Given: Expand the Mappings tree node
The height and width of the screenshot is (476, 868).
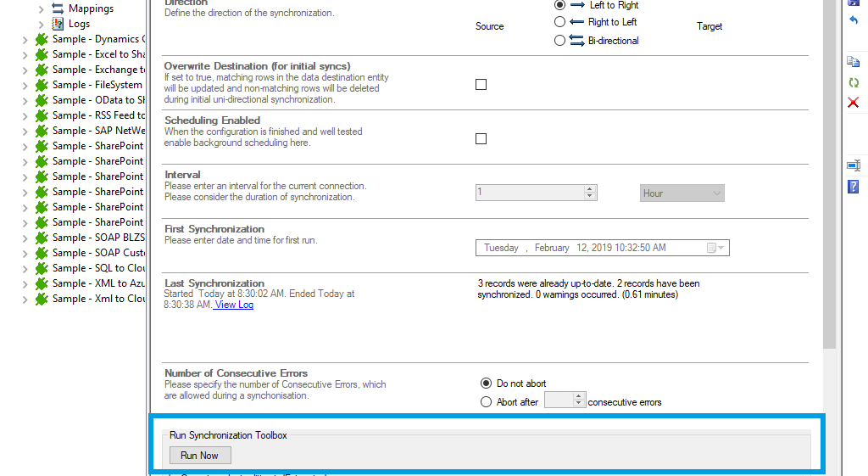Looking at the screenshot, I should 41,8.
